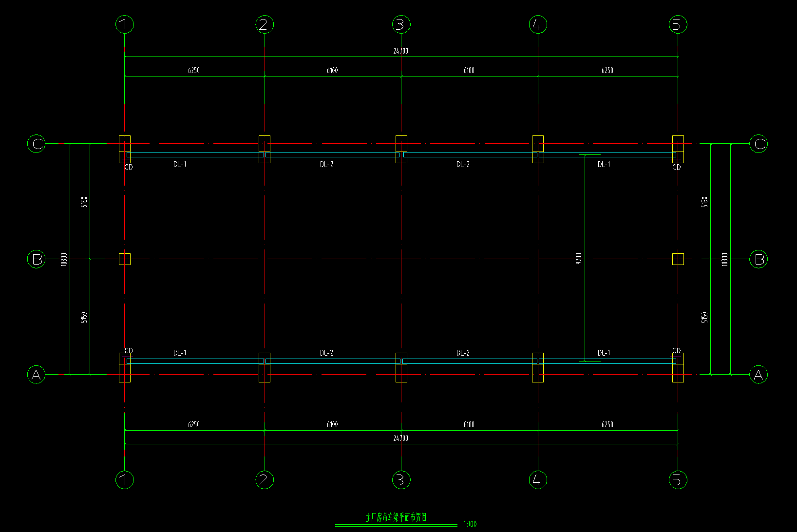Click DL-2 label on axis A between grids 3-4
This screenshot has width=797, height=532.
(463, 353)
